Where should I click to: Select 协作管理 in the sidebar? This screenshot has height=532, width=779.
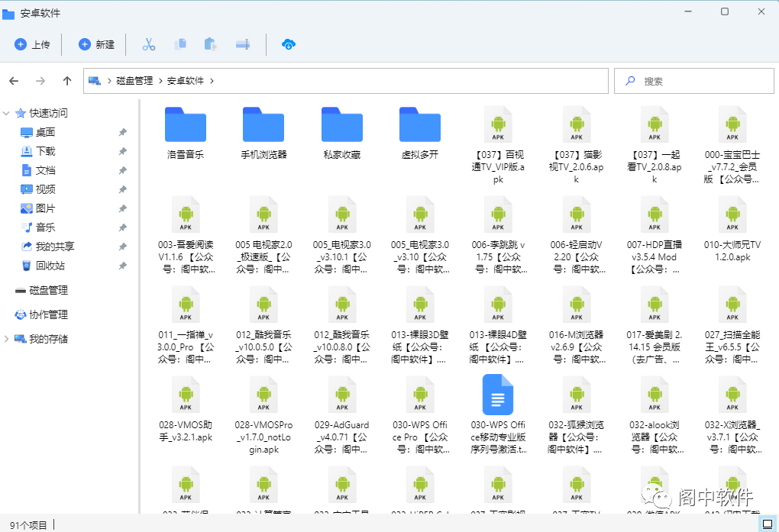pos(41,314)
